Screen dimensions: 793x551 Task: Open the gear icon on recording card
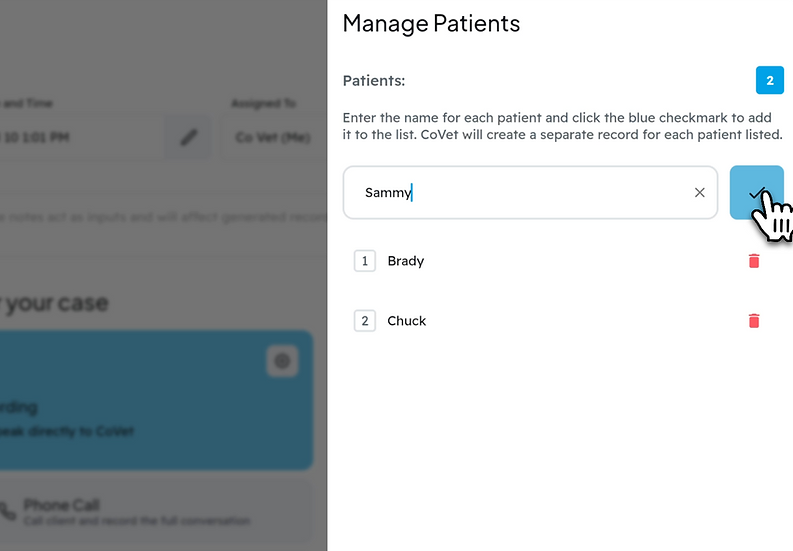[282, 361]
